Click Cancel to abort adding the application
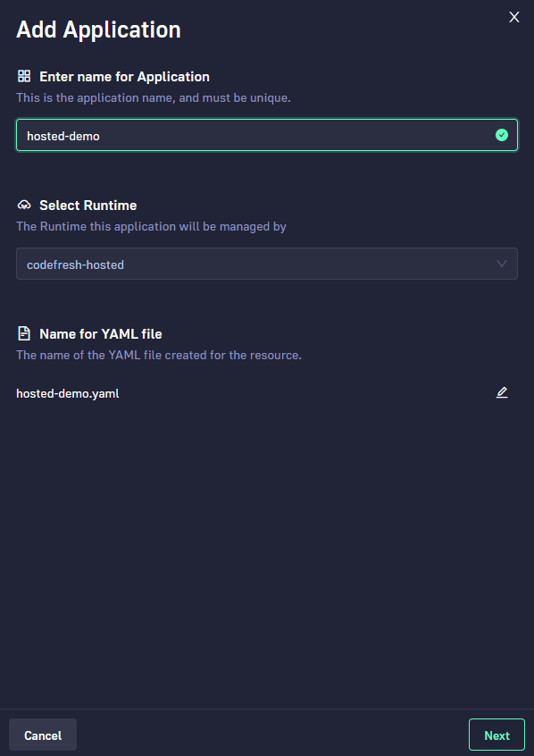This screenshot has width=534, height=756. coord(42,735)
